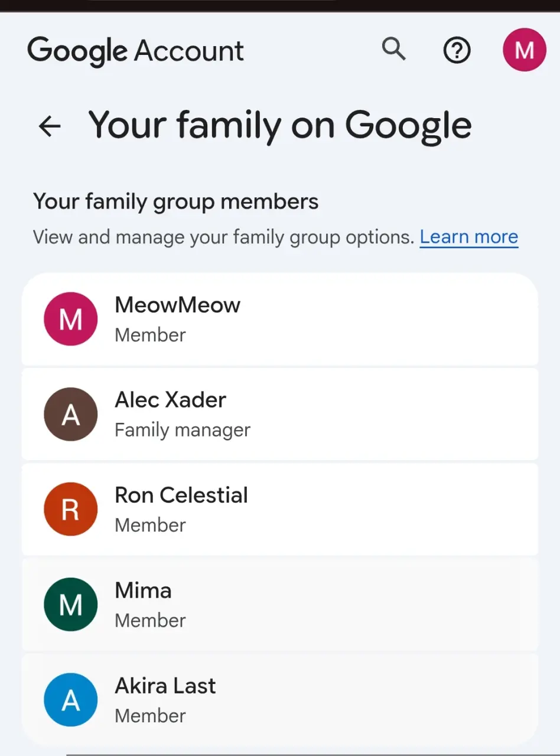
Task: Go back using the left arrow
Action: pyautogui.click(x=50, y=126)
